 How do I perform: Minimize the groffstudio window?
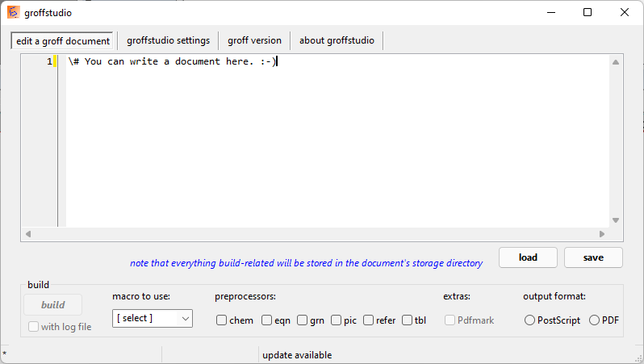(x=551, y=12)
